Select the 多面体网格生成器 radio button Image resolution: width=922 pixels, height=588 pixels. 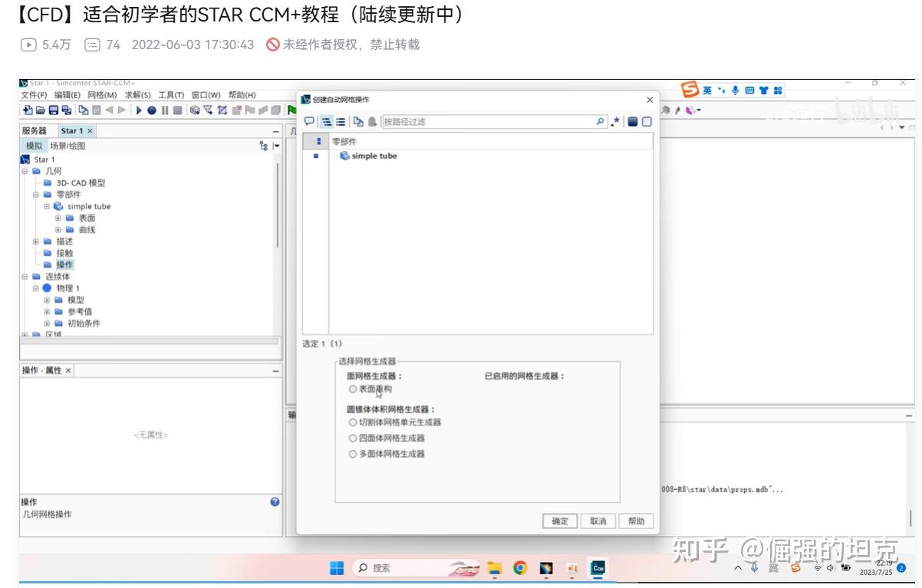point(353,455)
